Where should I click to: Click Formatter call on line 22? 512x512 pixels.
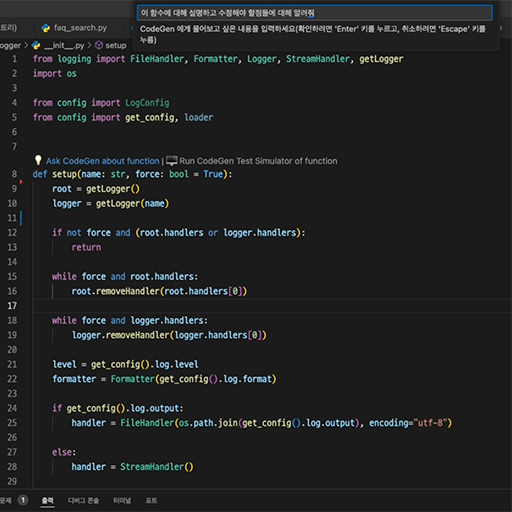193,379
